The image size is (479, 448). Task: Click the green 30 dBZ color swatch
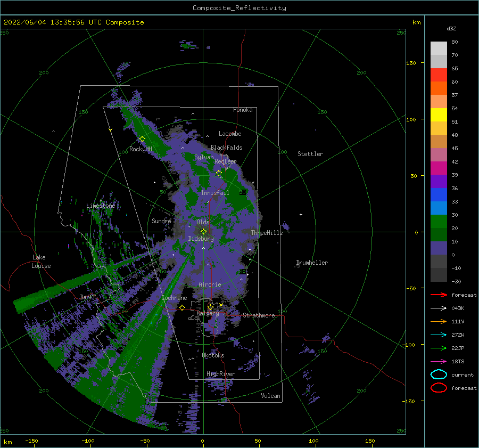[x=439, y=221]
